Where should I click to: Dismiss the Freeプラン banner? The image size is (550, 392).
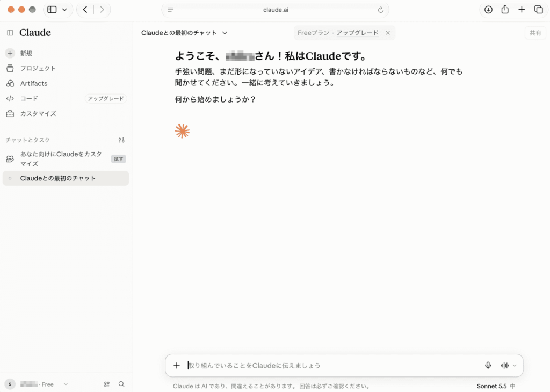(x=388, y=33)
